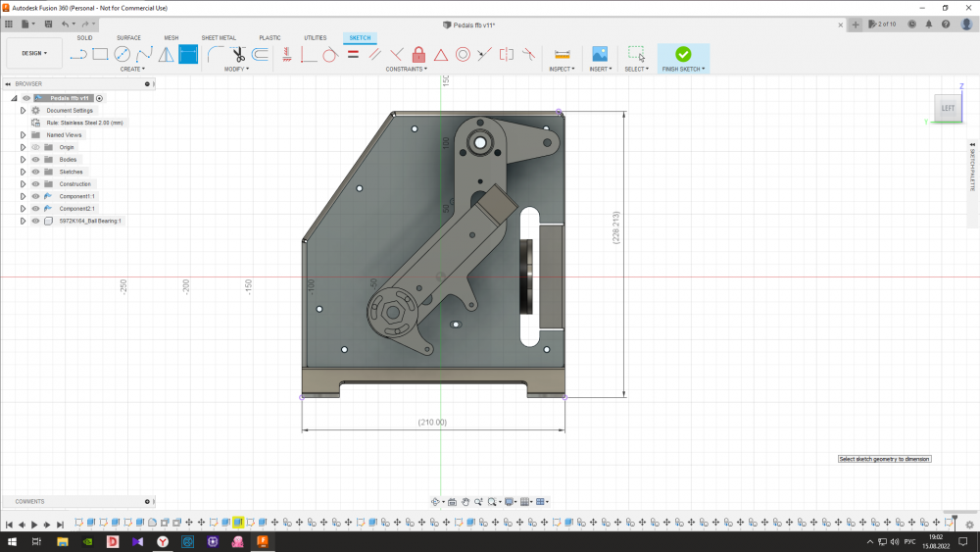Click the Finish Sketch button
This screenshot has height=552, width=980.
683,55
